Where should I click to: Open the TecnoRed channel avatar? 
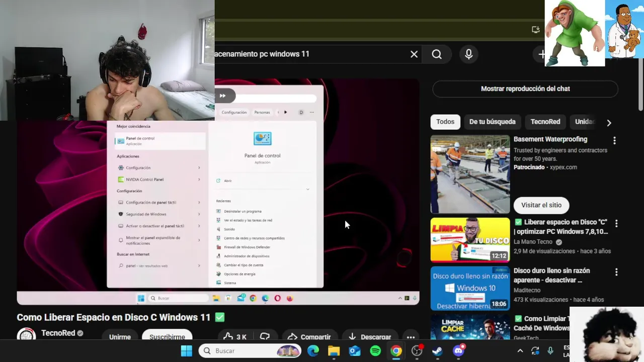click(26, 335)
